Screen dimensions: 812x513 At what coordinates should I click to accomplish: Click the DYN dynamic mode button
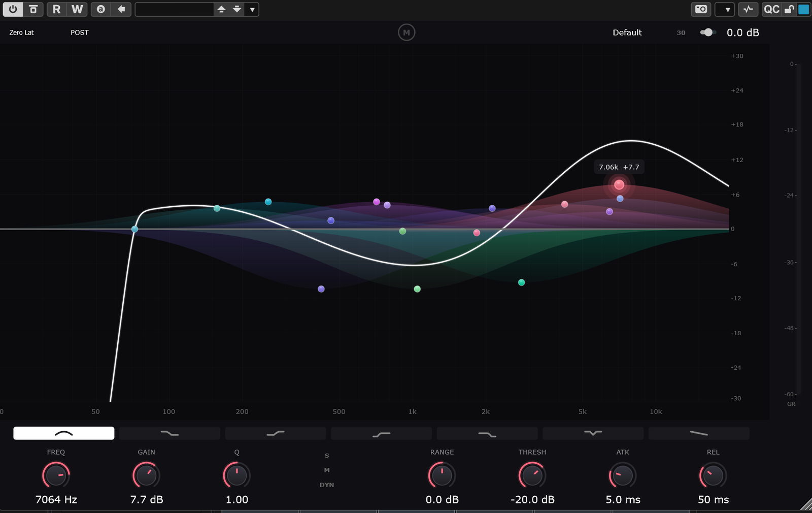[x=327, y=485]
